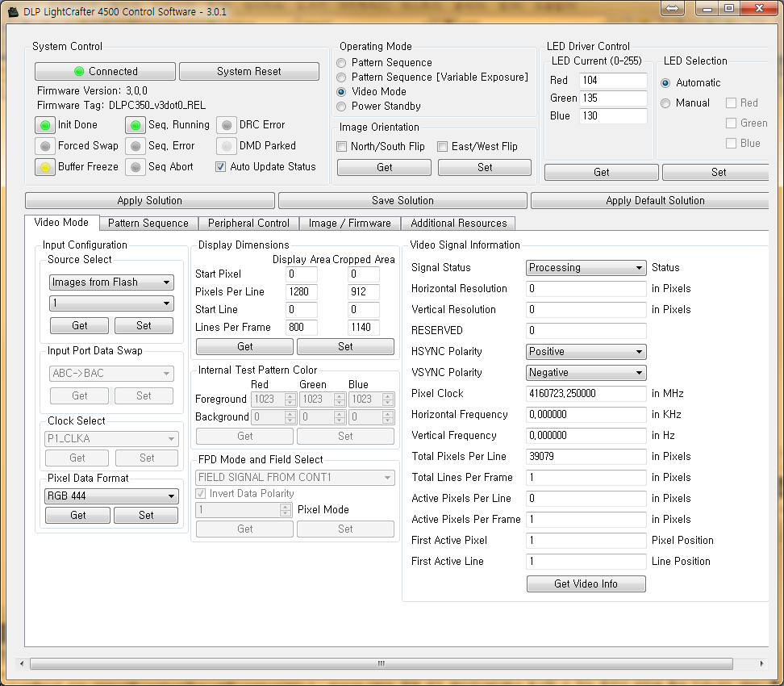Click the scrollbar right arrow
Screen dimensions: 784x686
[x=761, y=664]
